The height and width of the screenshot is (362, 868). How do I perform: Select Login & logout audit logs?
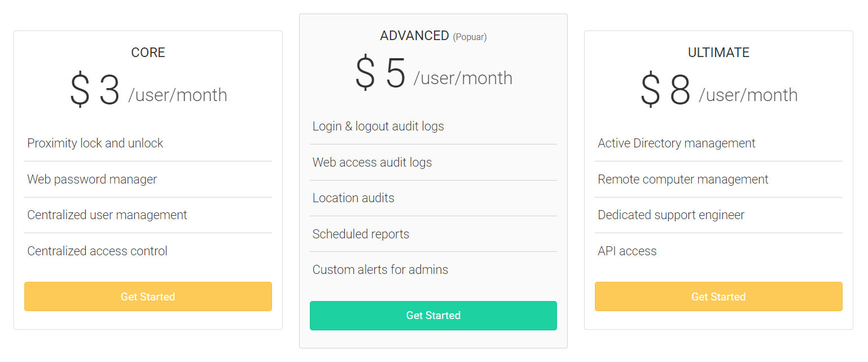378,127
